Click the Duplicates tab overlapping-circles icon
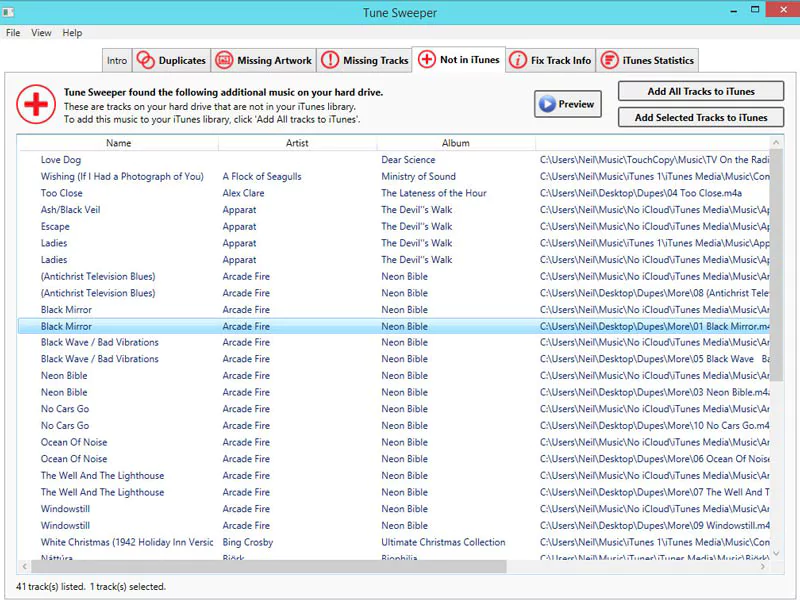800x603 pixels. pos(145,60)
